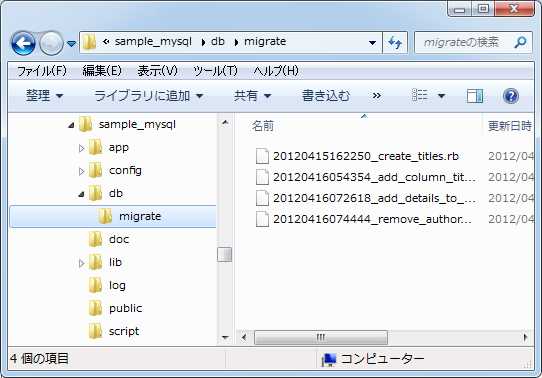Click the search magnifier icon
This screenshot has height=378, width=542.
click(x=520, y=42)
